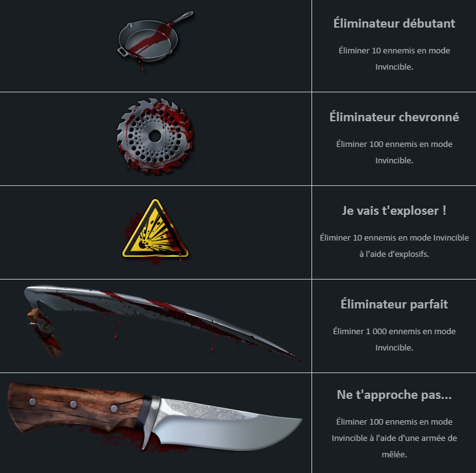The height and width of the screenshot is (473, 476).
Task: Click the yellow explosive warning triangle icon
Action: [155, 231]
